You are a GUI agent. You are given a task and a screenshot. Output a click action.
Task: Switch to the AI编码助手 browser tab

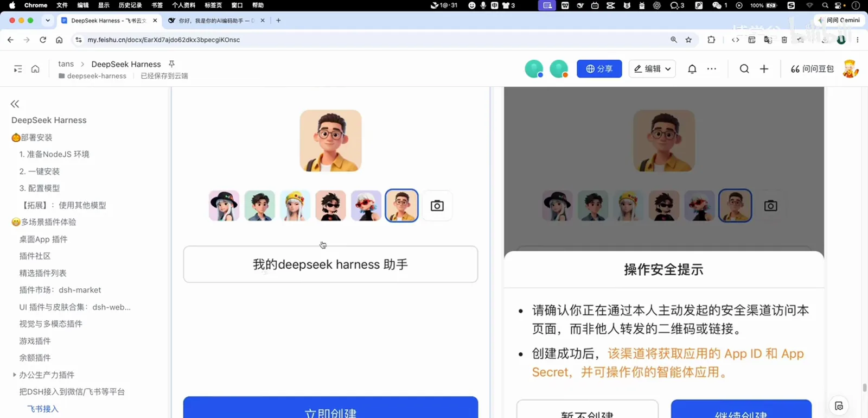[216, 21]
